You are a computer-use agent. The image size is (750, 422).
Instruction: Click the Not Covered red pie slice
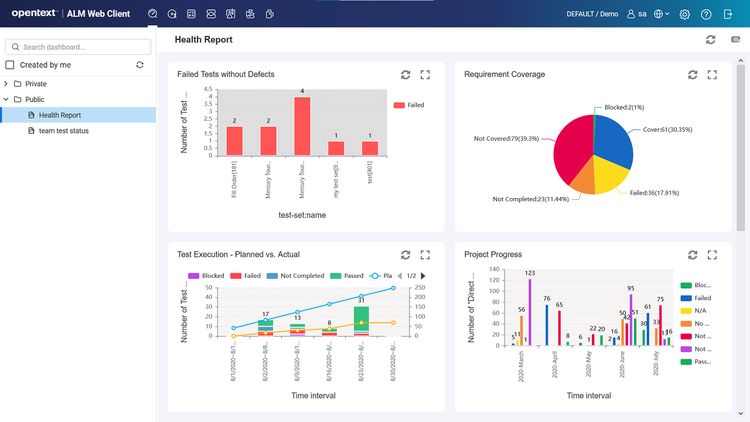[572, 146]
